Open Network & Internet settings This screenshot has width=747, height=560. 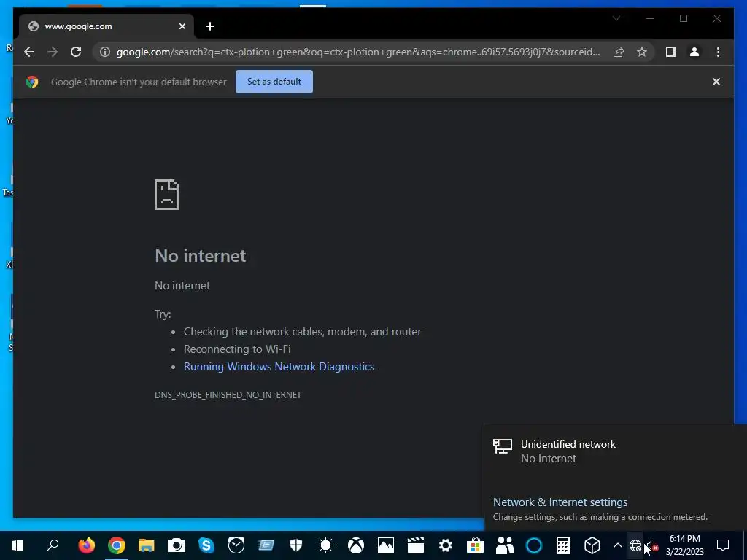(x=560, y=502)
